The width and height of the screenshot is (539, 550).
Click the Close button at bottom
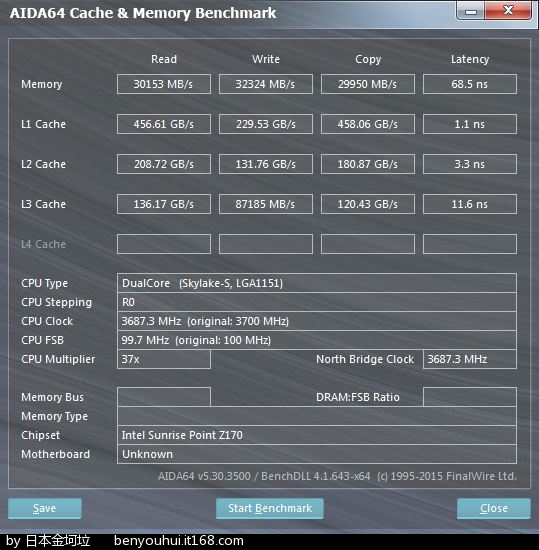pos(494,508)
